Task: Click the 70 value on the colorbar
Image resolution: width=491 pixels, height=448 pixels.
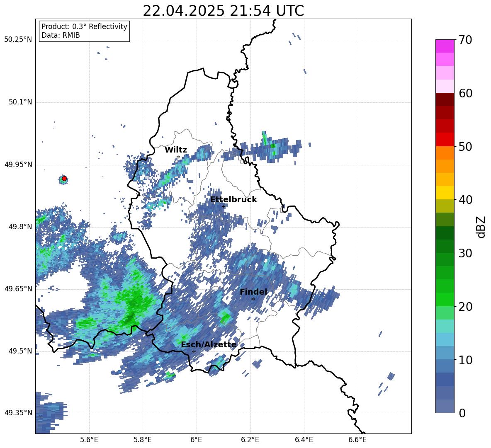Action: point(465,40)
